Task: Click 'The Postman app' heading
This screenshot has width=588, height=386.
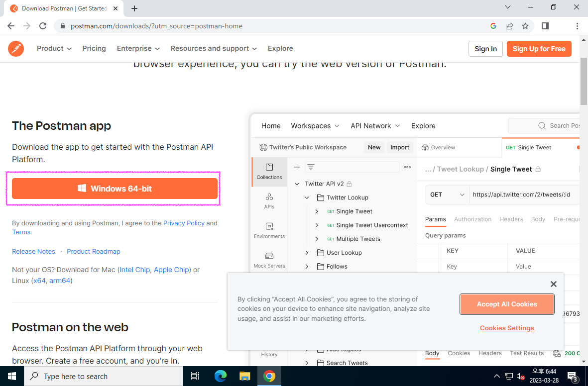Action: point(62,125)
